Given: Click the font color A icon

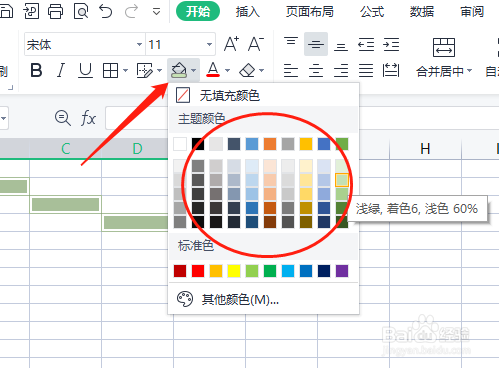Looking at the screenshot, I should pos(213,70).
